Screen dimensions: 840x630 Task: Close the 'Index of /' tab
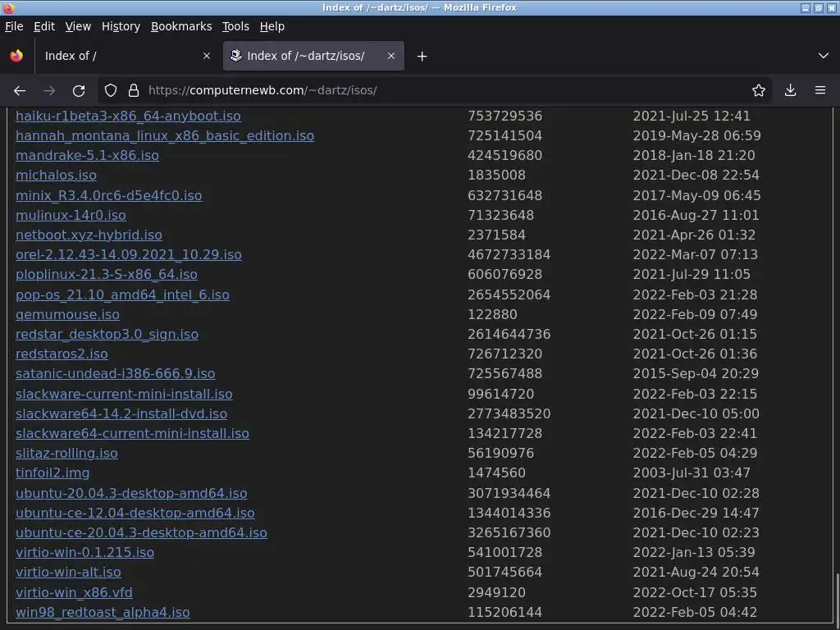point(207,56)
